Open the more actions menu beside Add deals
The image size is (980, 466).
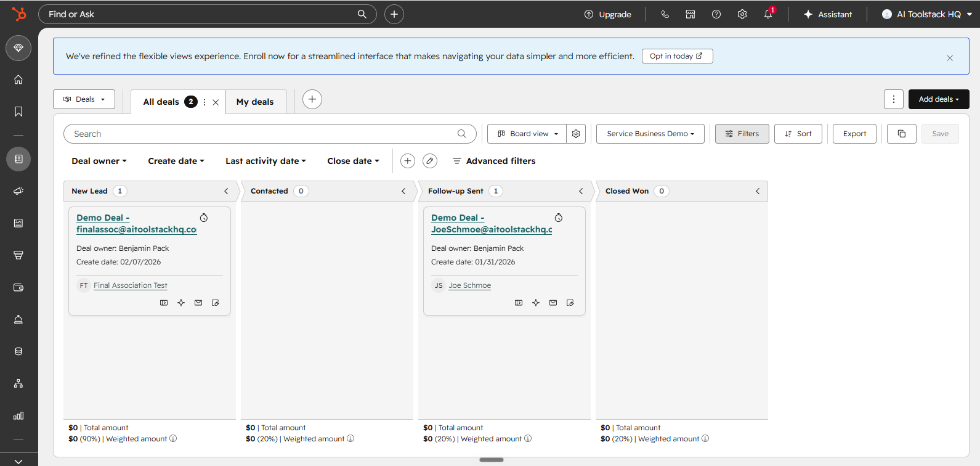(894, 99)
